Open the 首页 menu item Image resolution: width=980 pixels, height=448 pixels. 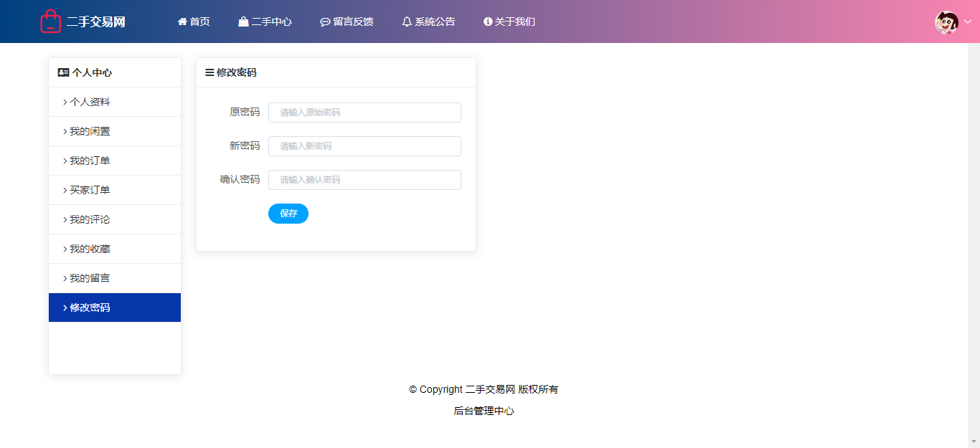(194, 22)
